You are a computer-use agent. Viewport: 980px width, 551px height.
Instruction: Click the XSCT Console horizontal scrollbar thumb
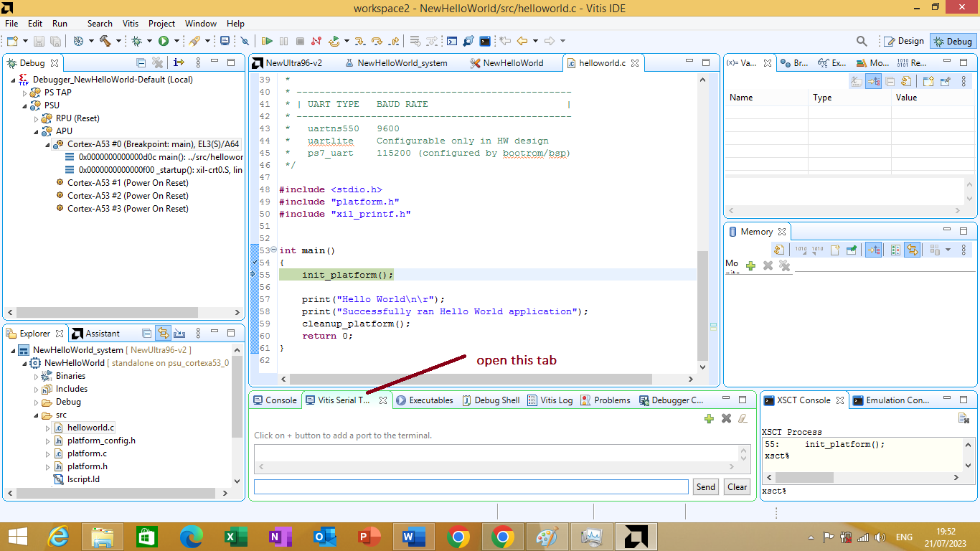[x=804, y=477]
